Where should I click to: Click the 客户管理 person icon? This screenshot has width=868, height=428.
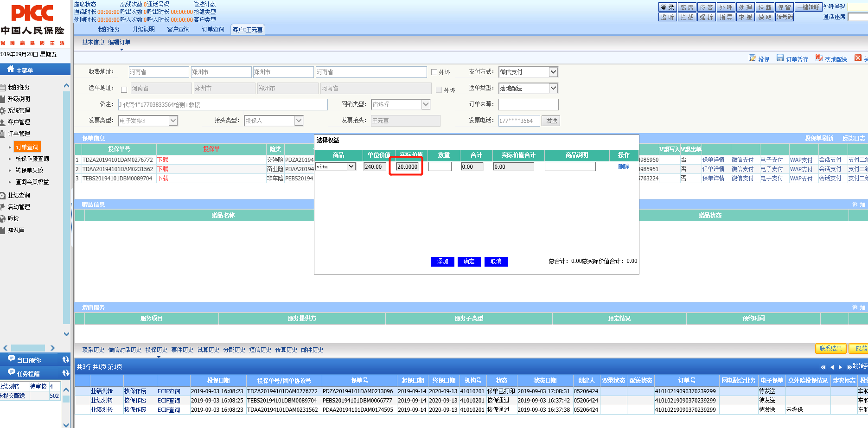(2, 122)
